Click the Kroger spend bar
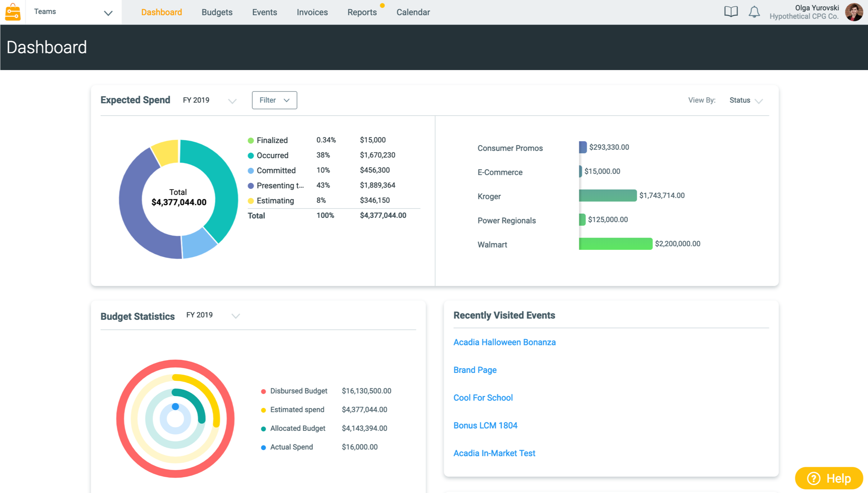This screenshot has height=493, width=868. coord(607,195)
